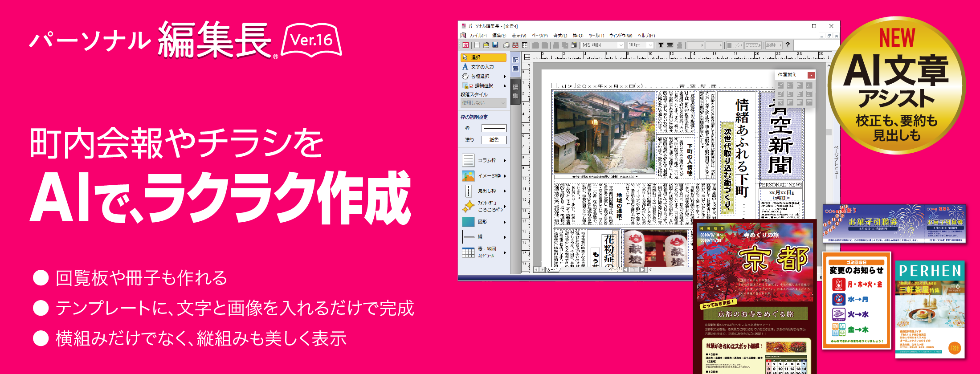Open the 枠(O) menu
Image resolution: width=980 pixels, height=374 pixels.
[578, 36]
